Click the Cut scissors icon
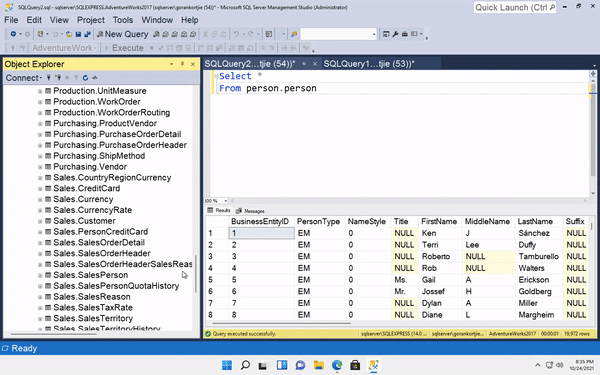Viewport: 600px width, 375px height. pos(205,34)
